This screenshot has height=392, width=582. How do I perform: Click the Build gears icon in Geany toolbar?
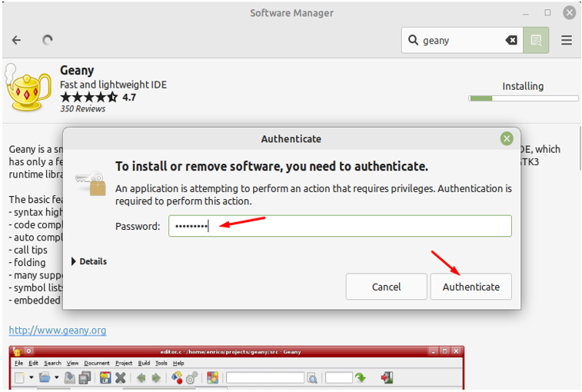tap(191, 378)
